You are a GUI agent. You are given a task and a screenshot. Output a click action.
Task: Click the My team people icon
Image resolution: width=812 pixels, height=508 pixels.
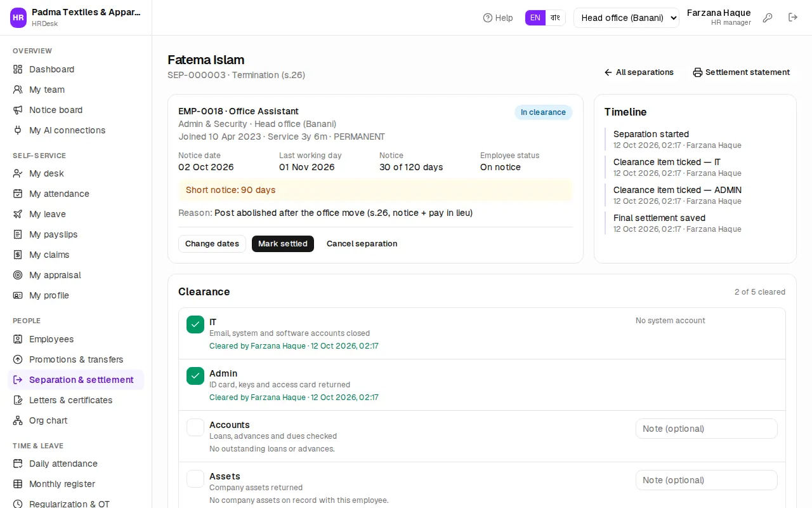click(x=18, y=90)
